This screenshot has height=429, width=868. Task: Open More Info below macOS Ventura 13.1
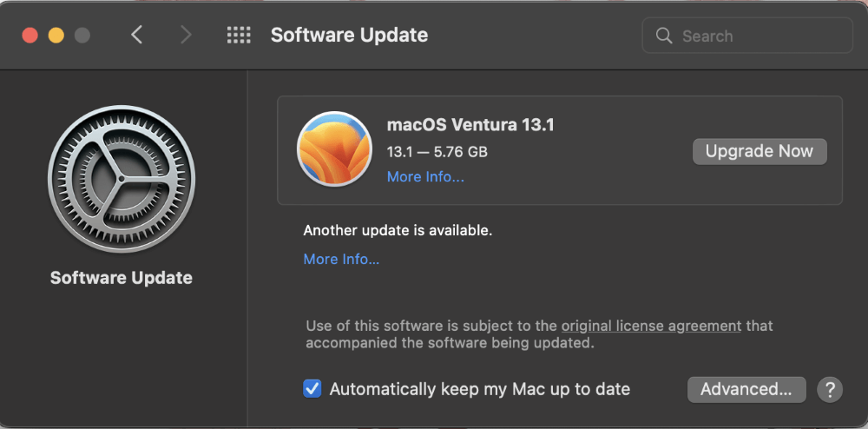coord(425,177)
